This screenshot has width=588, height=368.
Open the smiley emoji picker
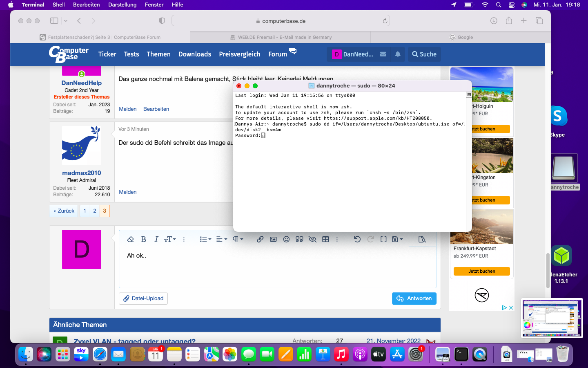[x=286, y=239]
